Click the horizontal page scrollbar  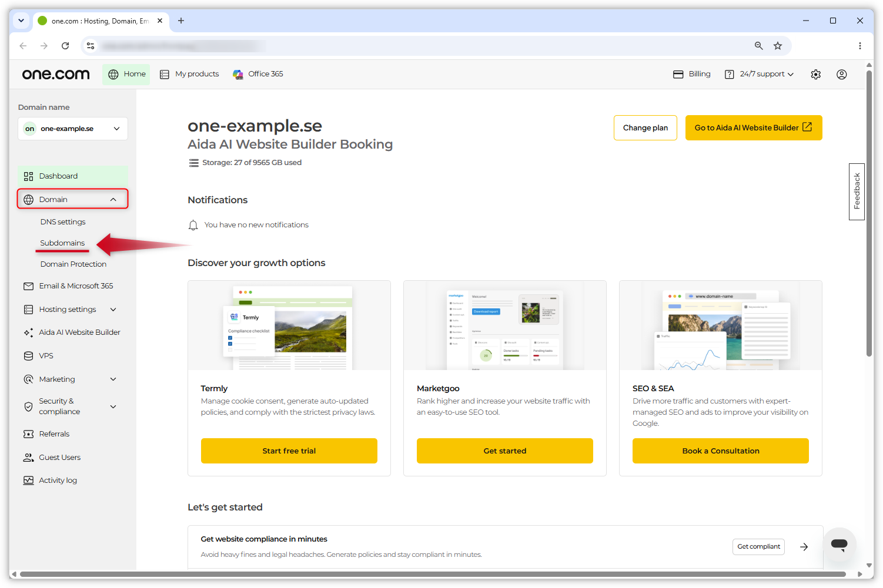pyautogui.click(x=433, y=574)
